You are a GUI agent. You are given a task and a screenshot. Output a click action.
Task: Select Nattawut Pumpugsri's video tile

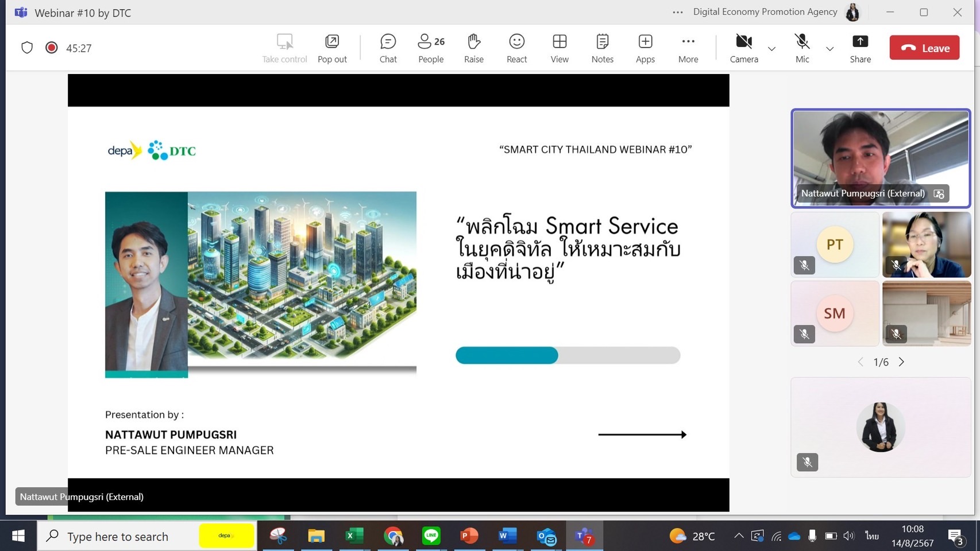coord(881,158)
